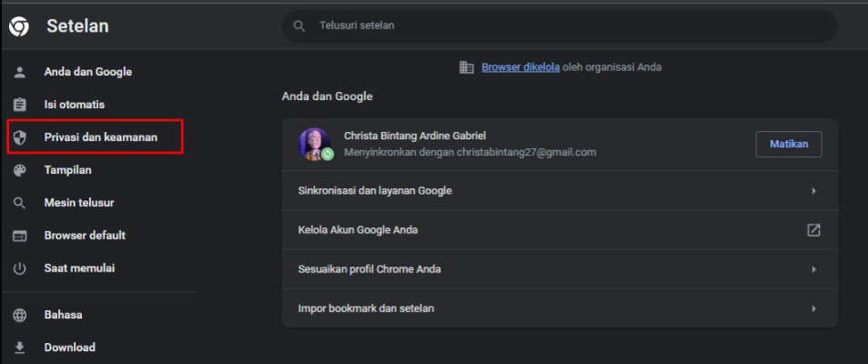Click the window icon for Browser default

[x=19, y=236]
